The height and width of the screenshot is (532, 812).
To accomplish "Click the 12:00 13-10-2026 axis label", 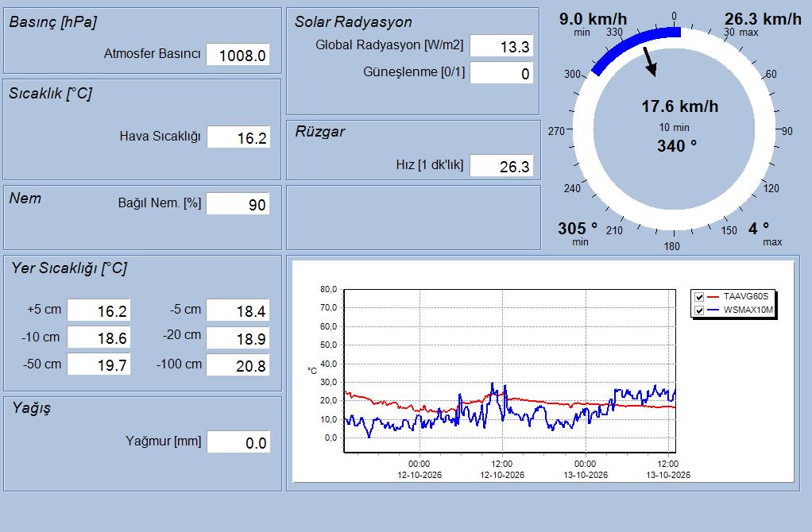I will point(668,469).
